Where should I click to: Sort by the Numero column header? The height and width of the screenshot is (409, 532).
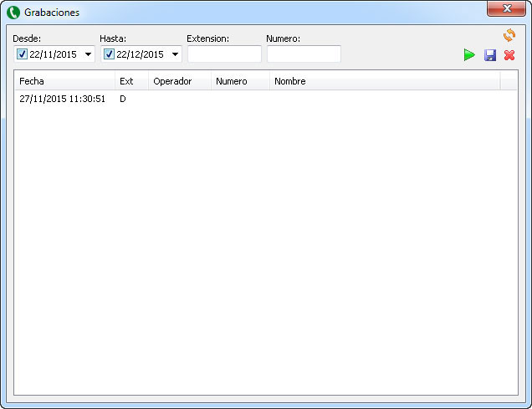[239, 81]
